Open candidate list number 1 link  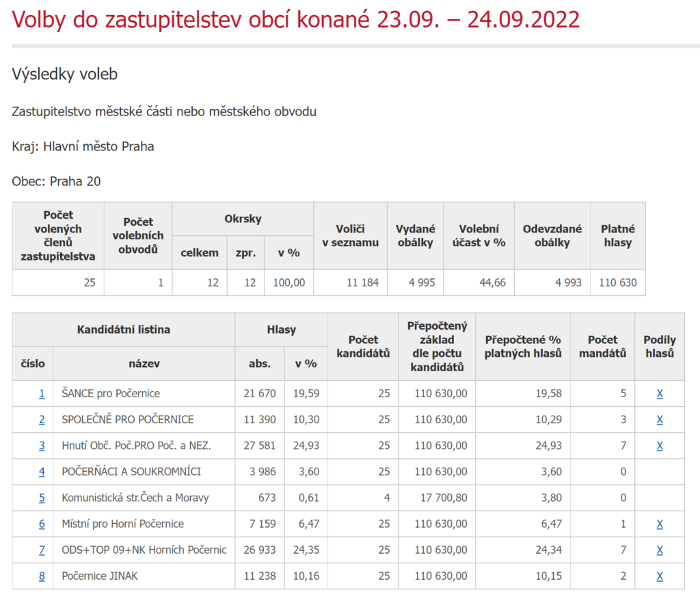42,394
